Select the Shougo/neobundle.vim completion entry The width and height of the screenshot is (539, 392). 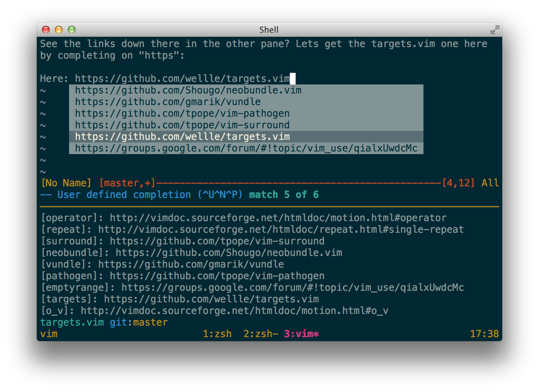[x=246, y=90]
